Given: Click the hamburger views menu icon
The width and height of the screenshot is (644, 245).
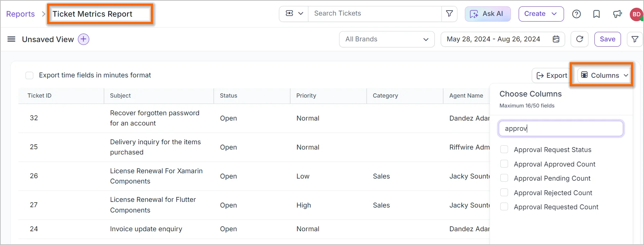Looking at the screenshot, I should point(11,39).
